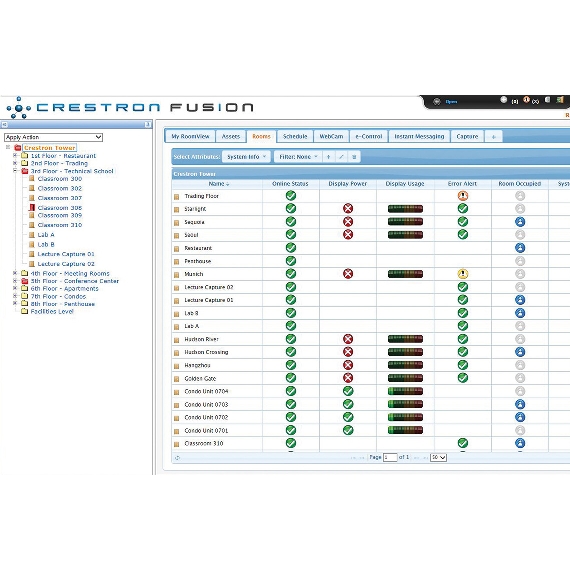This screenshot has width=570, height=570.
Task: Open the e-Control tab
Action: pyautogui.click(x=369, y=136)
